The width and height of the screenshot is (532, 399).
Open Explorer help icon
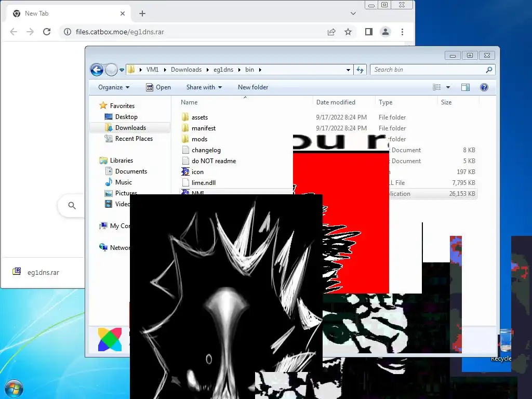tap(484, 87)
